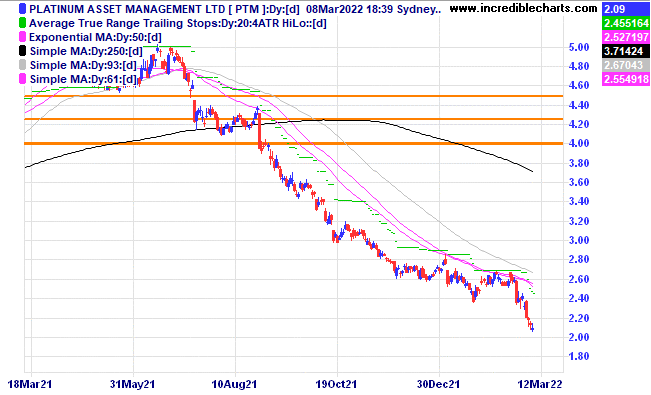Click the 2.00 price axis label
651x395 pixels.
(x=579, y=337)
